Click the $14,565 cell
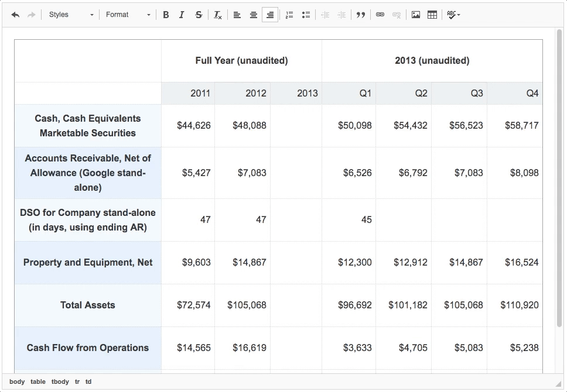The width and height of the screenshot is (567, 392). click(x=188, y=348)
